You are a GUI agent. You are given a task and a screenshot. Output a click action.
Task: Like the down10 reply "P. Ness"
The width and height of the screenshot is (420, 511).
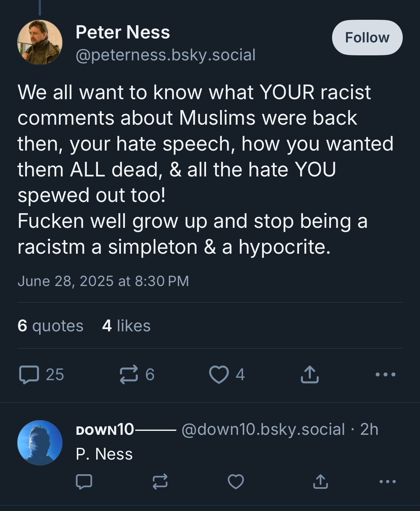pyautogui.click(x=236, y=482)
